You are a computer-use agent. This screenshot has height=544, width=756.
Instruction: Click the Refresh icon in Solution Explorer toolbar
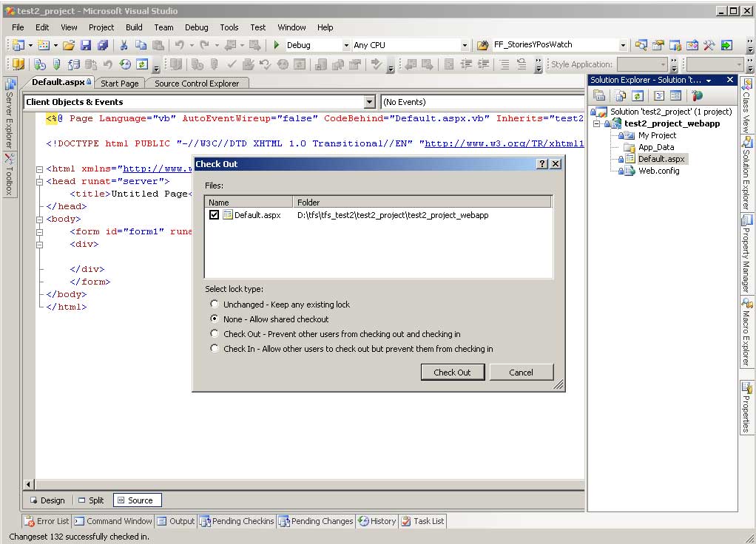(x=638, y=95)
